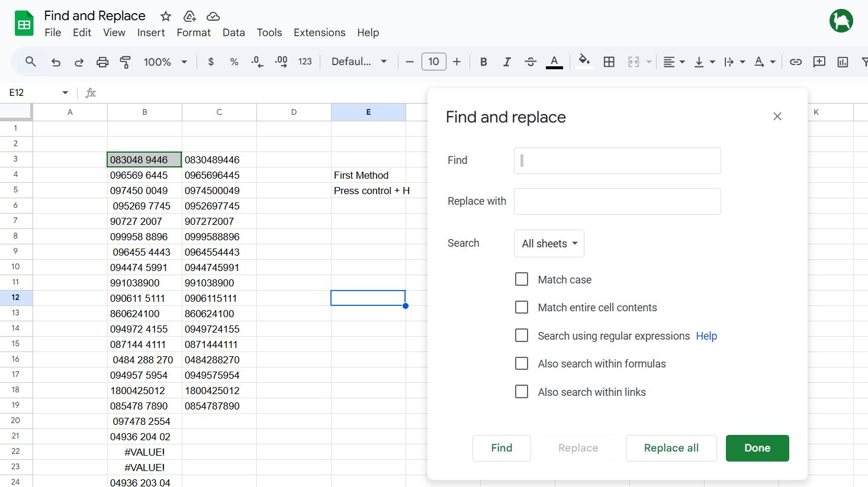The width and height of the screenshot is (868, 487).
Task: Open the Edit menu
Action: [x=82, y=33]
